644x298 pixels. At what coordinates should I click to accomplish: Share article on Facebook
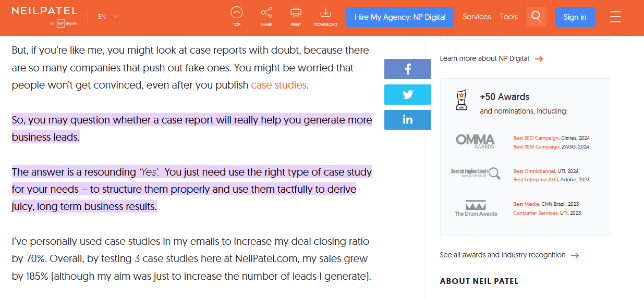[x=407, y=69]
